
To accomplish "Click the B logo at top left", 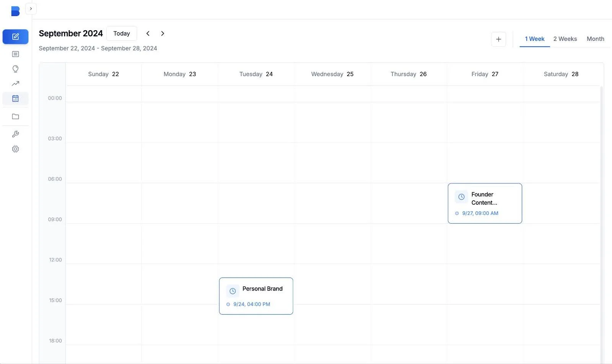I will click(15, 11).
